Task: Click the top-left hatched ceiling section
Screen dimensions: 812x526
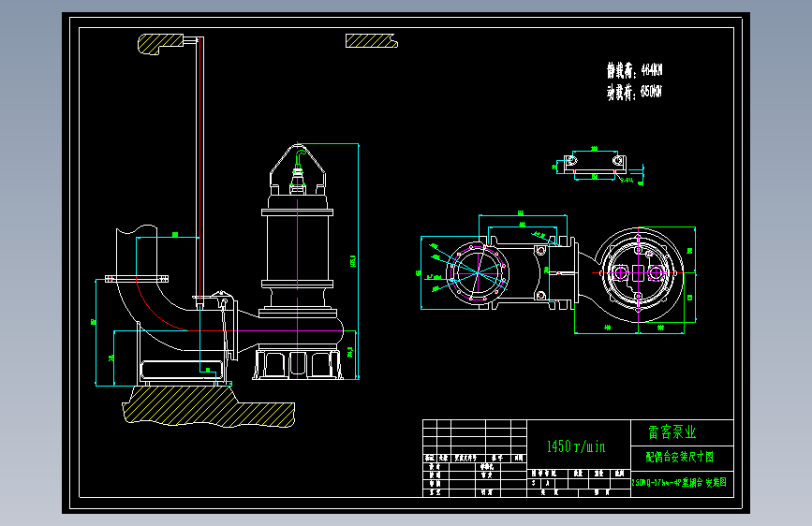Action: 160,43
